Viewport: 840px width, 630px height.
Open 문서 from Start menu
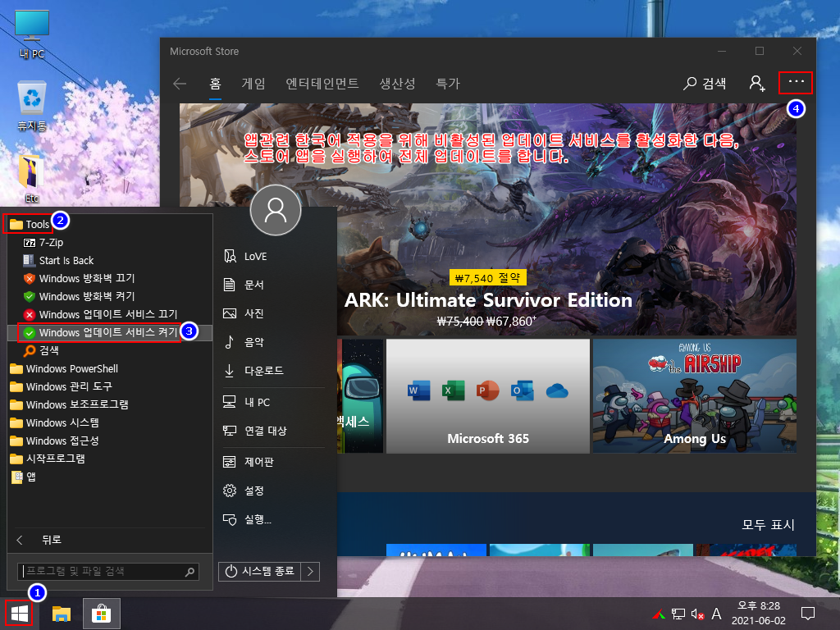tap(244, 285)
